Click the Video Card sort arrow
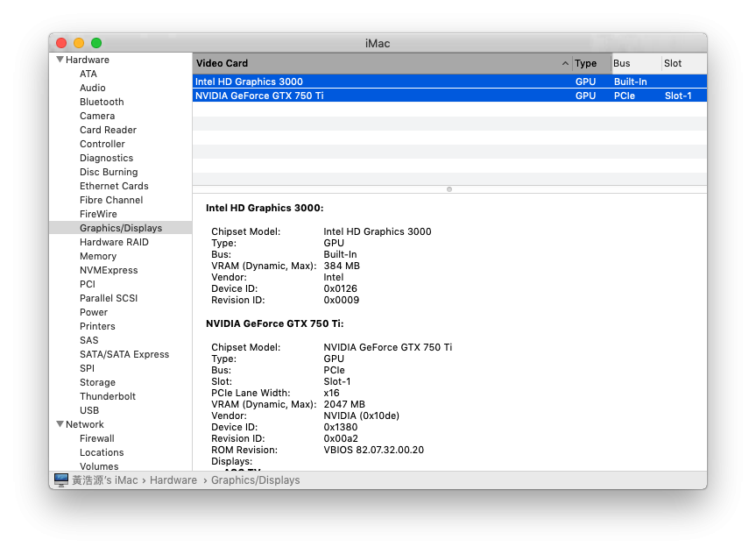The image size is (756, 554). click(565, 63)
